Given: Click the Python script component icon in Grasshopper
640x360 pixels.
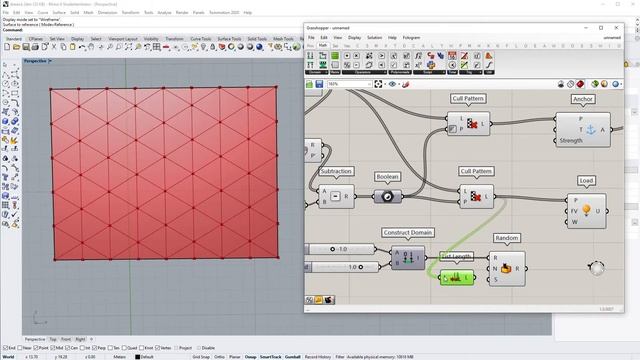Looking at the screenshot, I should pyautogui.click(x=431, y=65).
